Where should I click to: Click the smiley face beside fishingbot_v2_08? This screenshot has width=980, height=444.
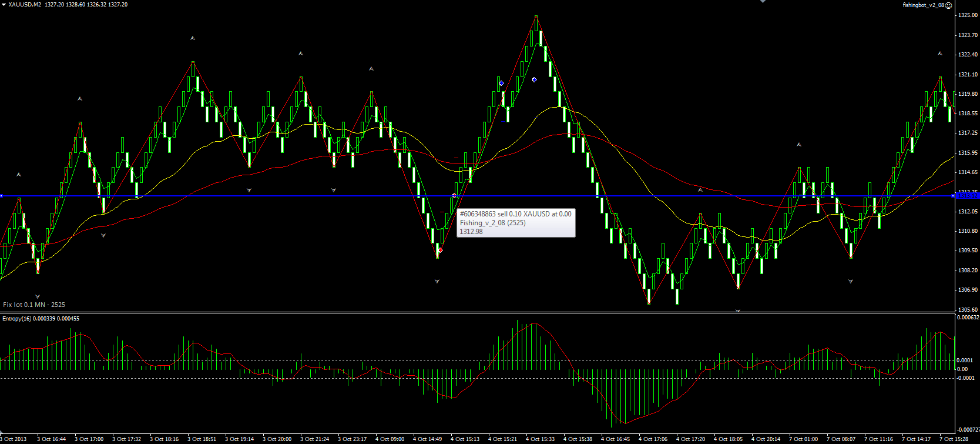click(x=948, y=5)
